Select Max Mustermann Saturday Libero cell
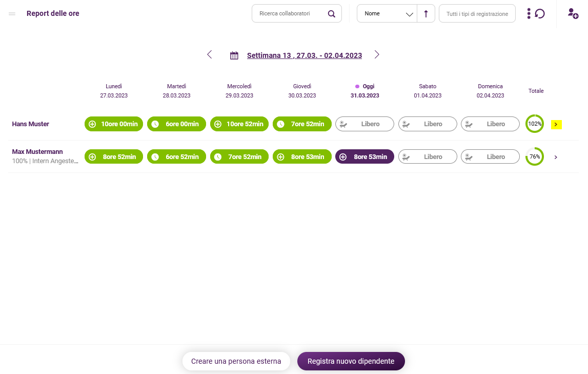Screen dimensions: 588x374 (x=428, y=157)
